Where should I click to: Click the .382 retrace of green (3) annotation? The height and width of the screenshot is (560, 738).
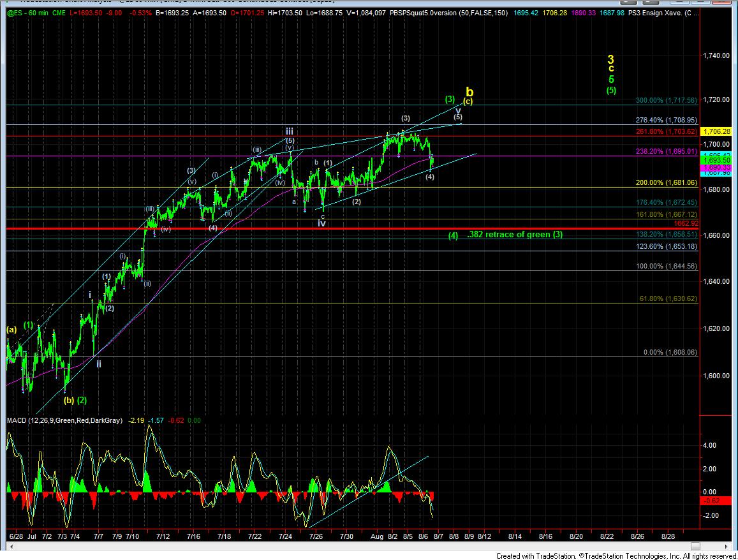[515, 234]
